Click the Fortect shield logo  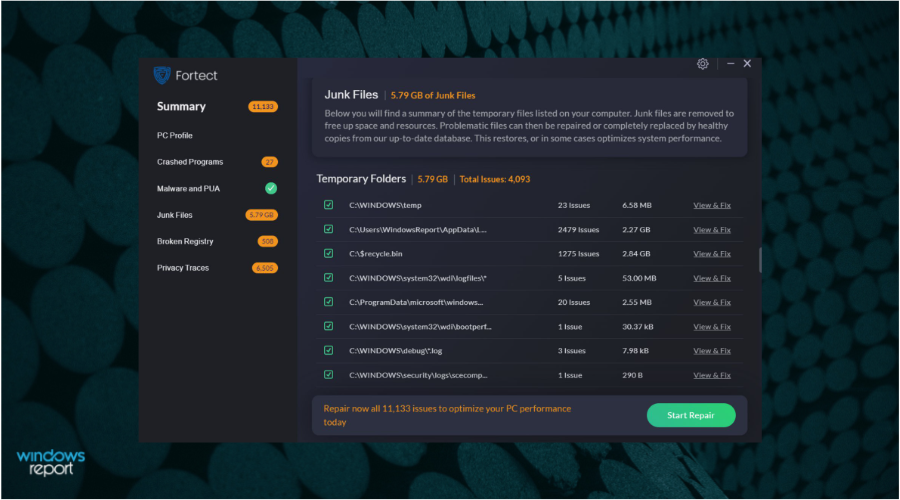click(162, 75)
